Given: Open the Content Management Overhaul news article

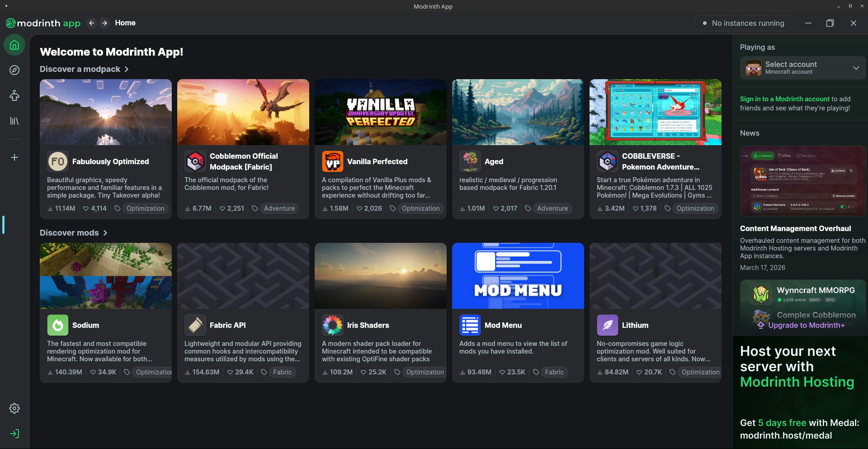Looking at the screenshot, I should pos(795,229).
